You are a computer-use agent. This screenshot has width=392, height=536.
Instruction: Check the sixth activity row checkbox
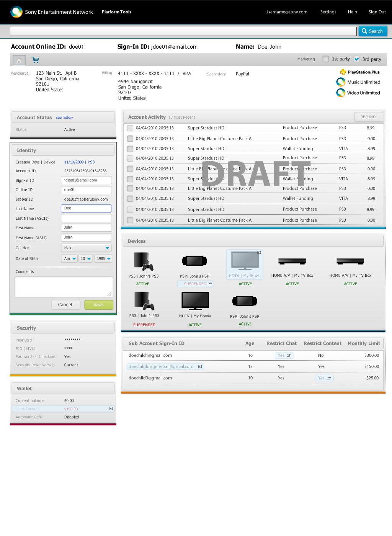pos(130,179)
